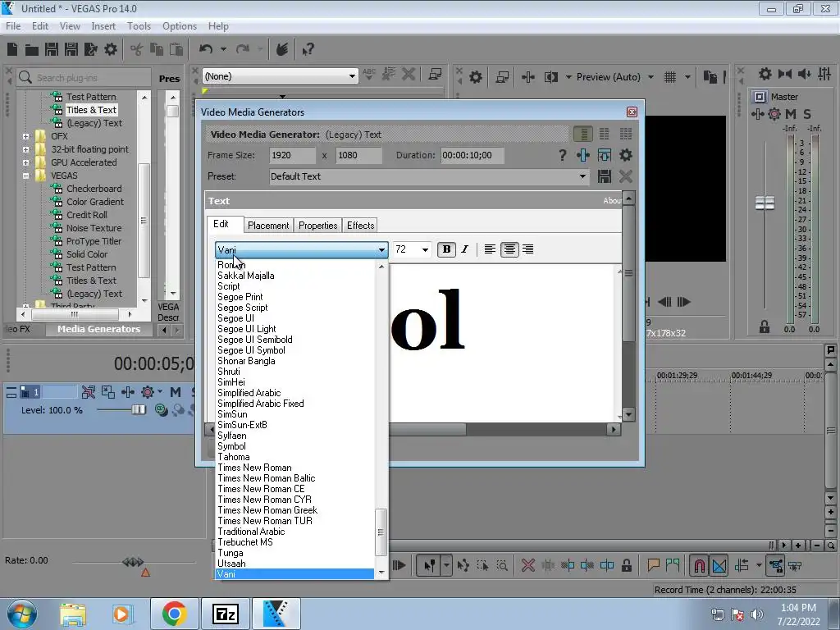This screenshot has width=840, height=630.
Task: Switch to the Placement tab
Action: 268,226
